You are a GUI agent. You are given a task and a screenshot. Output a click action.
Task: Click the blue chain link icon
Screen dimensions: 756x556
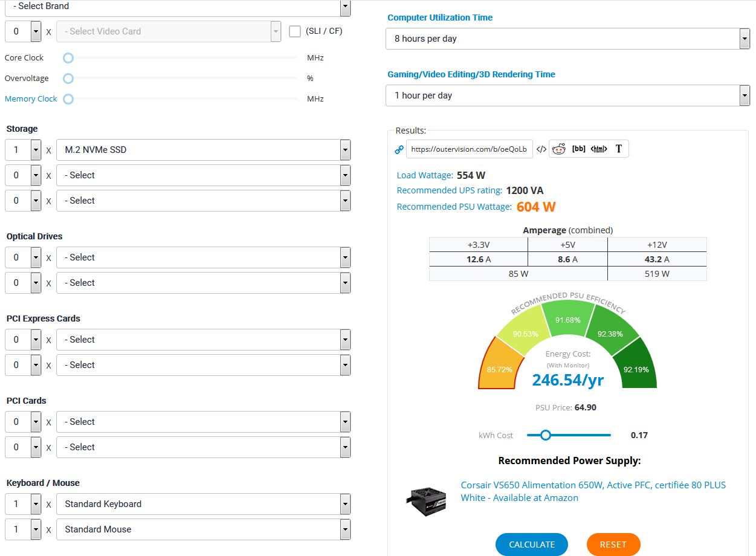[399, 149]
